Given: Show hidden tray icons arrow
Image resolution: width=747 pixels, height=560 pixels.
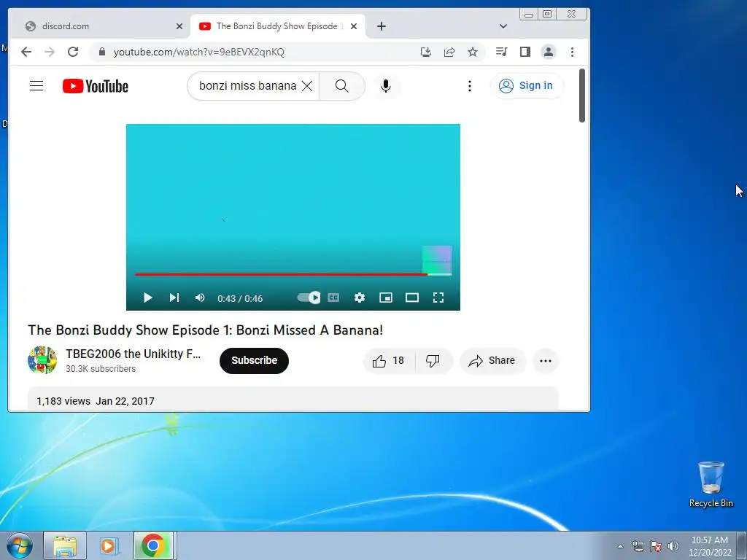Looking at the screenshot, I should coord(620,546).
